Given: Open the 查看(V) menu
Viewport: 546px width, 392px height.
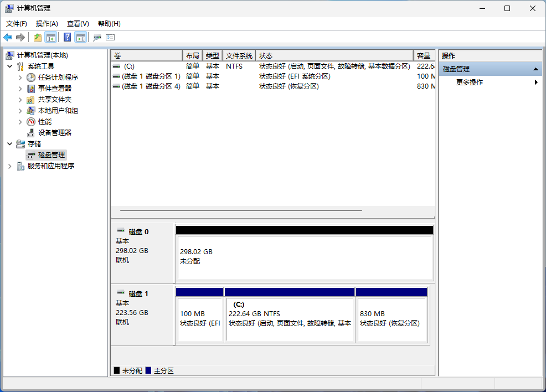Looking at the screenshot, I should 78,24.
